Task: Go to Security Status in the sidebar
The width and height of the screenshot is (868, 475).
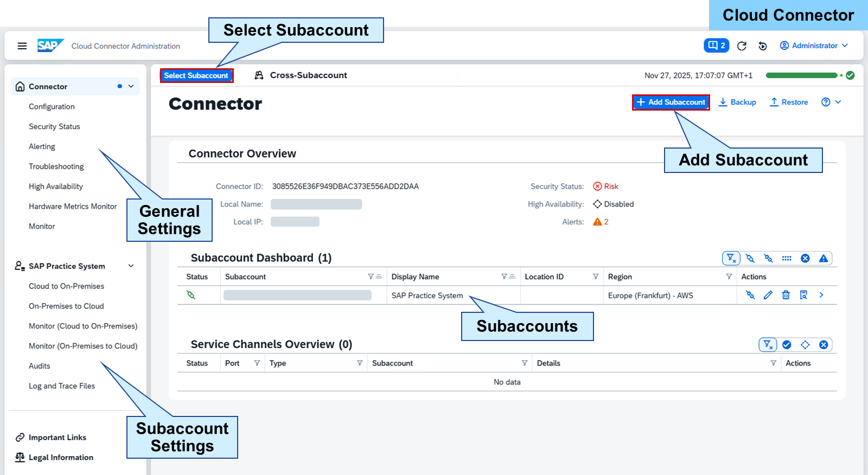Action: pyautogui.click(x=54, y=126)
